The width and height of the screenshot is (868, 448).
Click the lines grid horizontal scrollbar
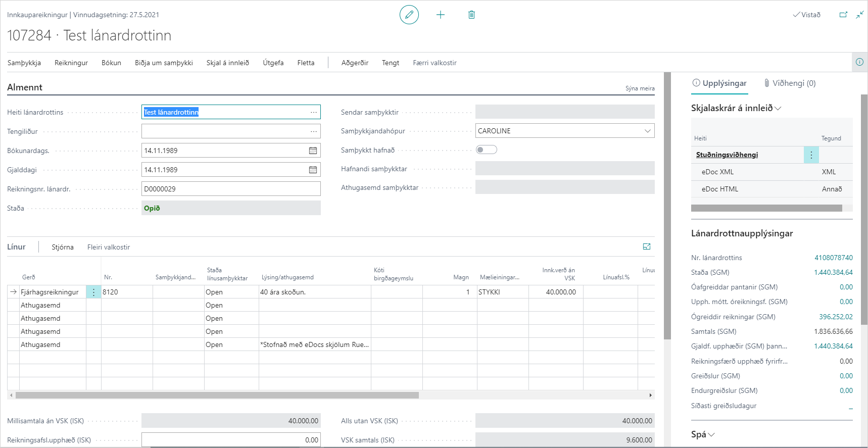click(x=217, y=395)
